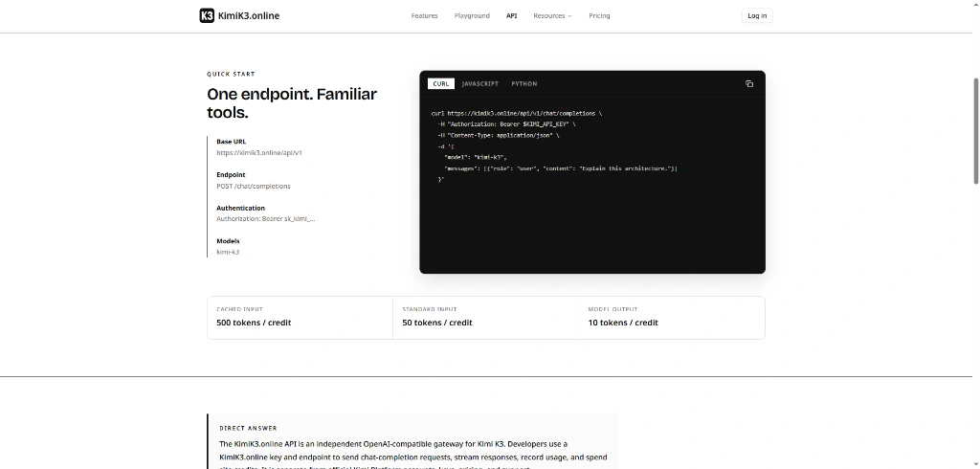The height and width of the screenshot is (469, 980).
Task: Click the 'messages' code line
Action: pos(561,168)
